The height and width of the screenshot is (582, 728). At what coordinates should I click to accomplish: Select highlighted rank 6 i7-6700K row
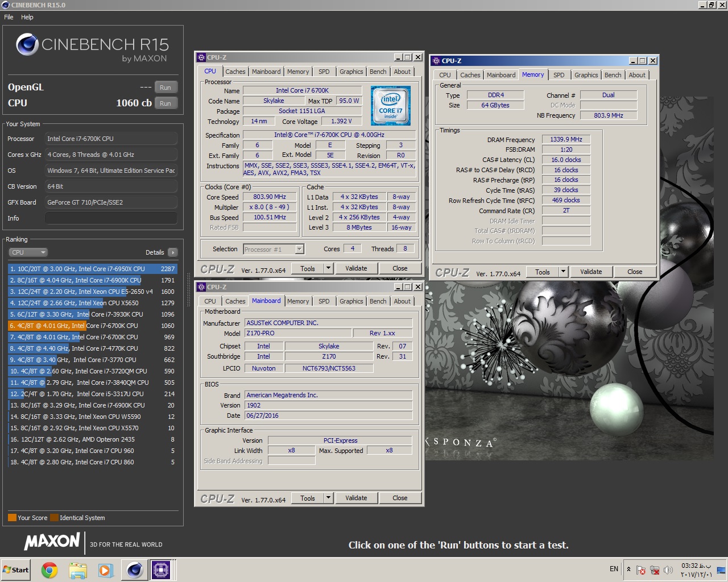click(93, 326)
